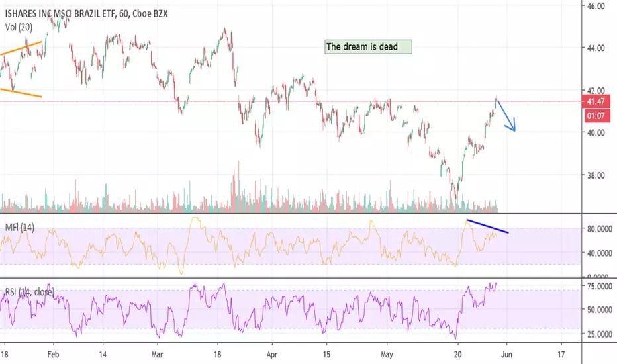This screenshot has height=364, width=617.
Task: Click the 46.00 price axis label
Action: [596, 6]
